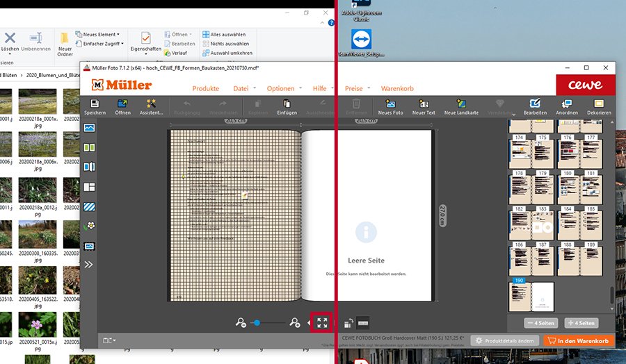Insert a Neue Landkarte map
This screenshot has height=364, width=626.
pyautogui.click(x=461, y=106)
